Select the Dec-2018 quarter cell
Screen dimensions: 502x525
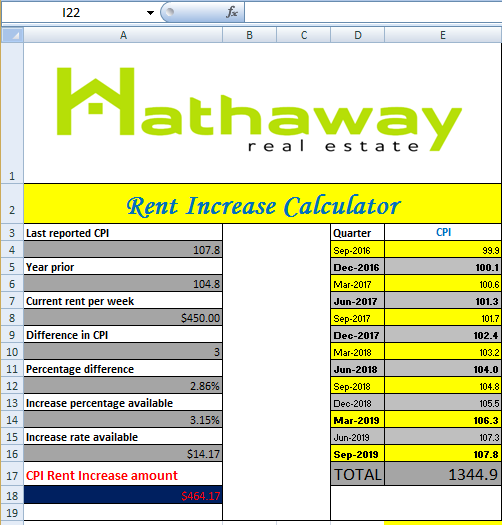pos(358,403)
